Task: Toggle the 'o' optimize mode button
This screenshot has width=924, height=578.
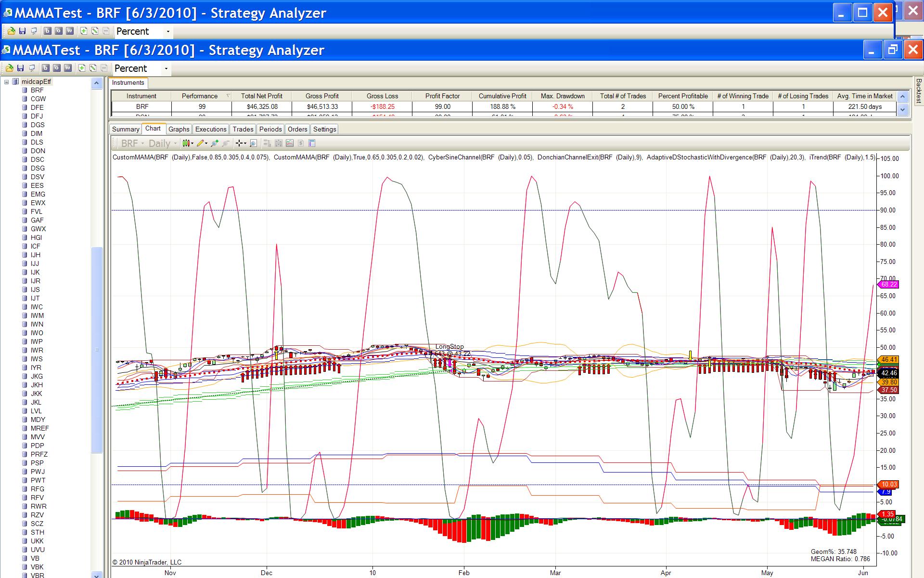Action: (x=57, y=68)
